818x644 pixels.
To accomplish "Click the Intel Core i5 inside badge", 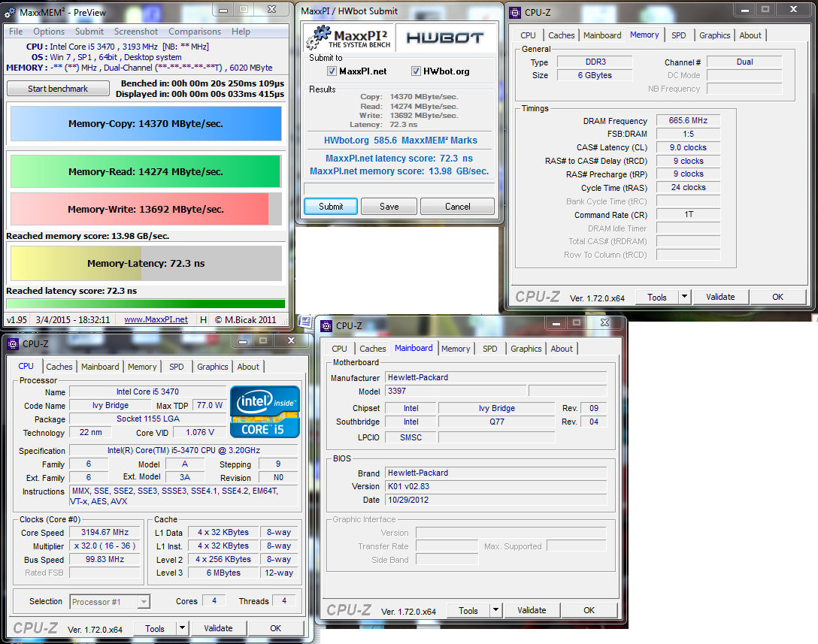I will 265,412.
